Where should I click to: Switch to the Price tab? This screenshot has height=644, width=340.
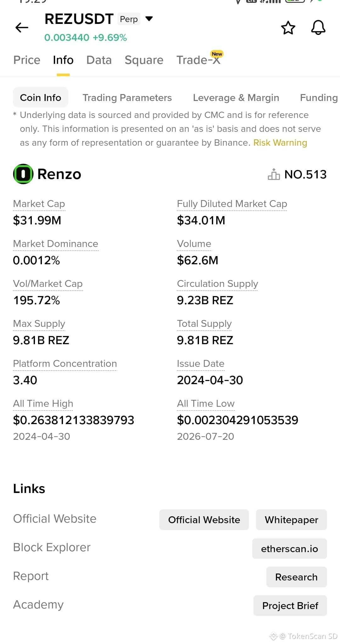click(x=27, y=60)
